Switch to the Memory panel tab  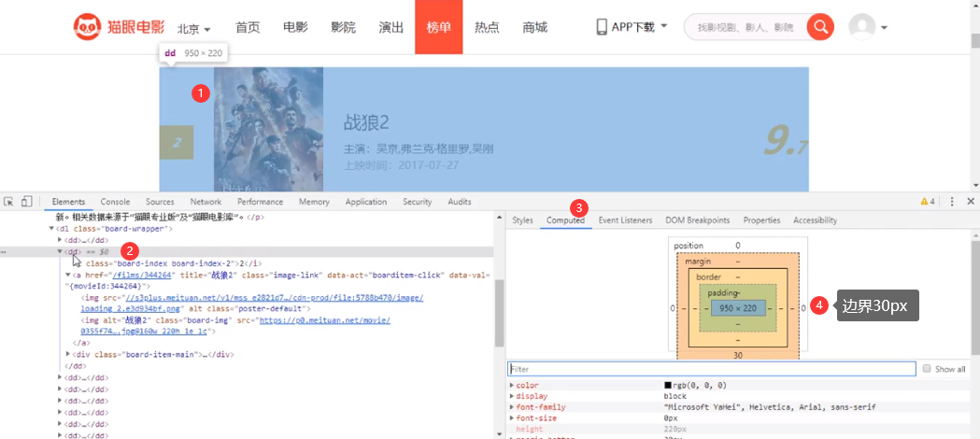[x=315, y=202]
